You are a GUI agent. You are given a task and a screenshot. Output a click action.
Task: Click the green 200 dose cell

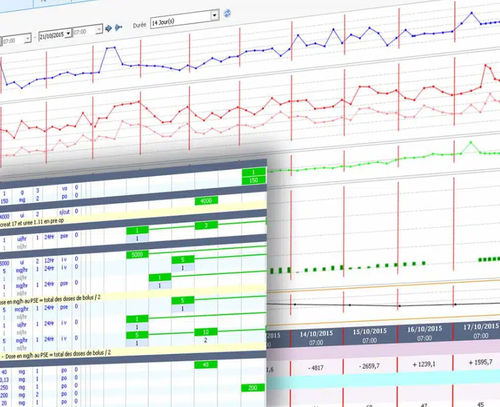(x=253, y=388)
